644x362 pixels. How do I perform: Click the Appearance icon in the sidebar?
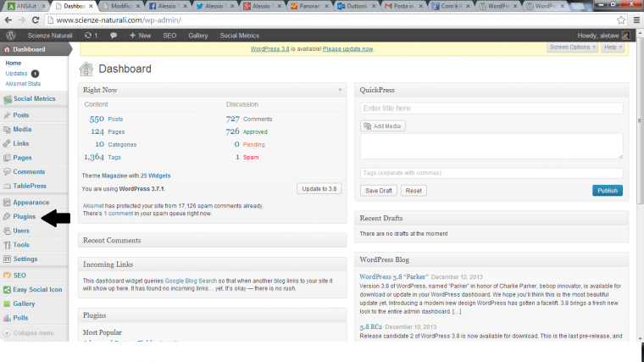[7, 203]
